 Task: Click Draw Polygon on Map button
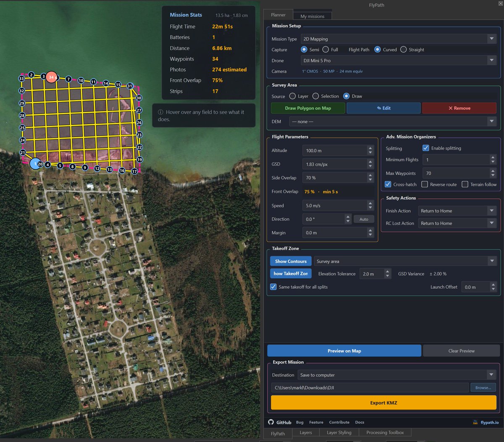tap(308, 108)
